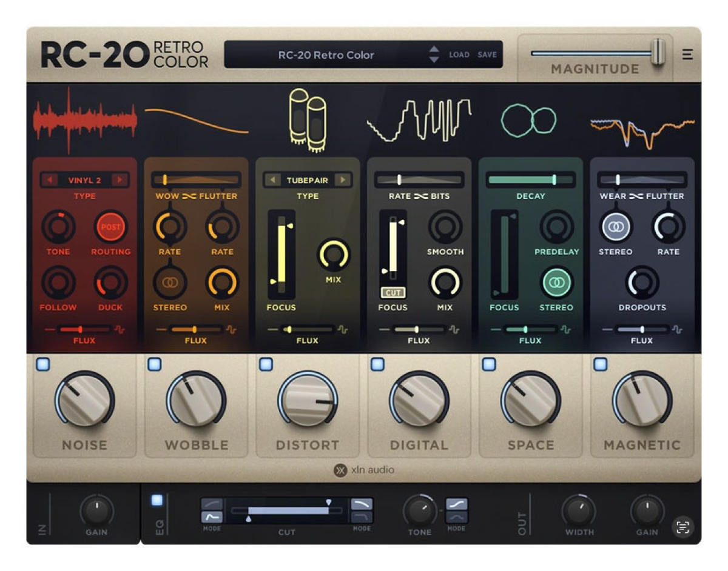Viewport: 728px width, 571px height.
Task: Select previous distortion type before TUBEPAIR
Action: click(273, 180)
